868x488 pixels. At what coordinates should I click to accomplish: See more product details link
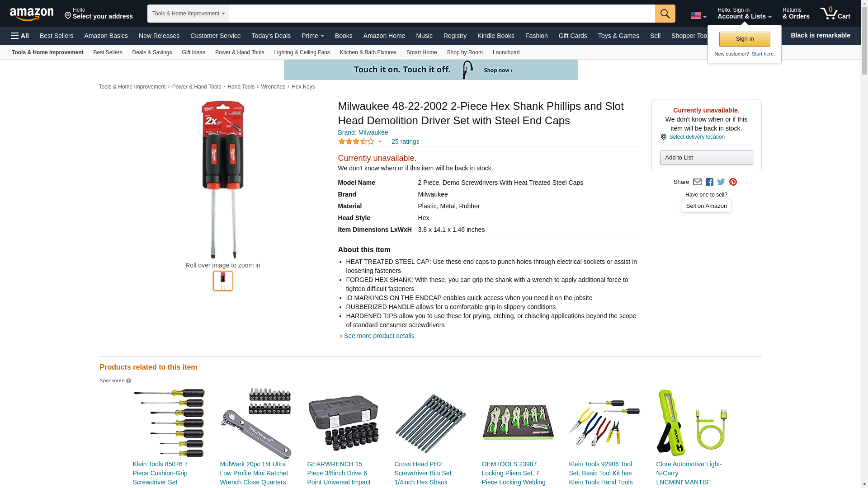click(379, 336)
